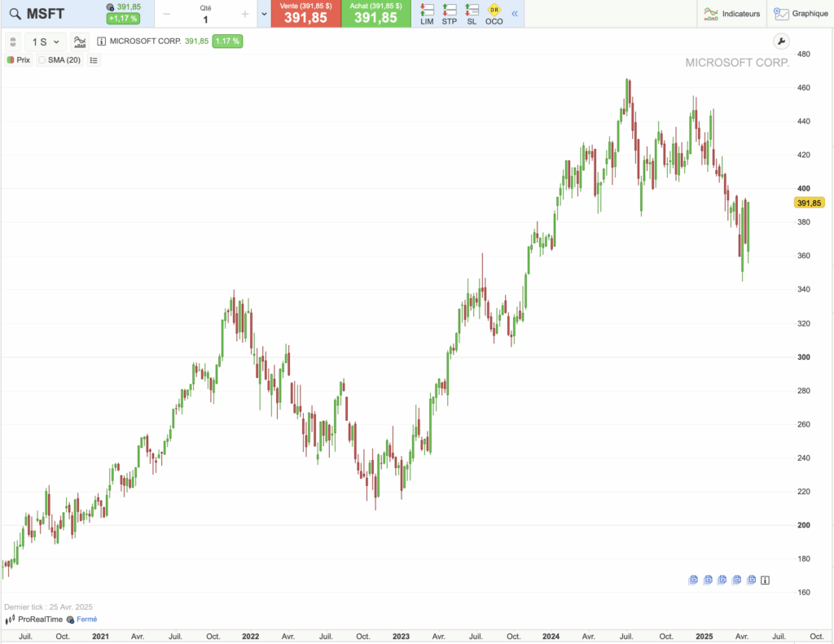Click the 300 price axis label
The width and height of the screenshot is (834, 644).
point(804,357)
